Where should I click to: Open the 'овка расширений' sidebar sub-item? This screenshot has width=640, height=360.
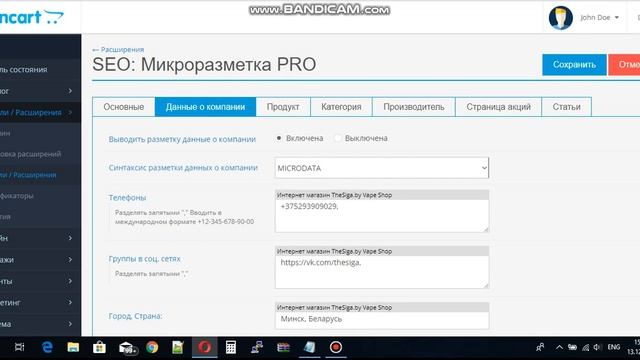pos(40,154)
